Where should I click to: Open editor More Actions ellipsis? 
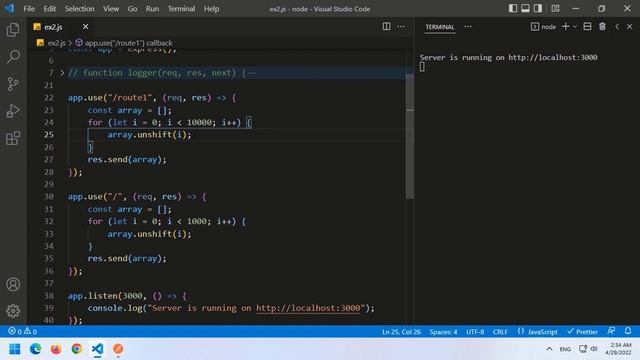pyautogui.click(x=401, y=27)
